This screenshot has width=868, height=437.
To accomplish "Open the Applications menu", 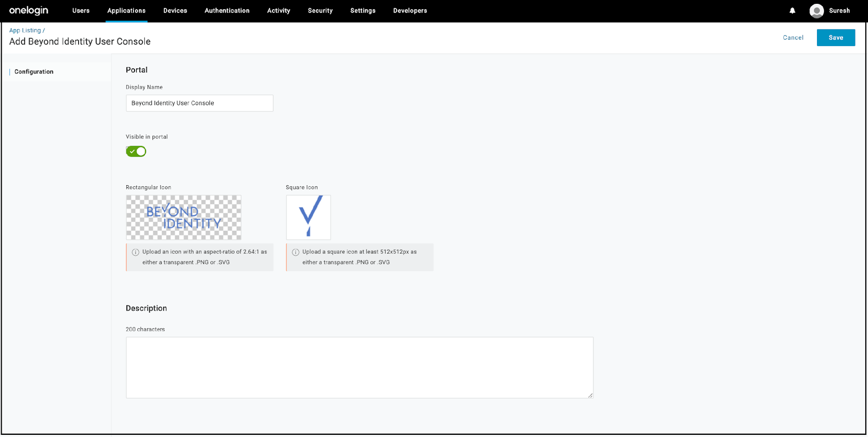I will click(x=126, y=10).
